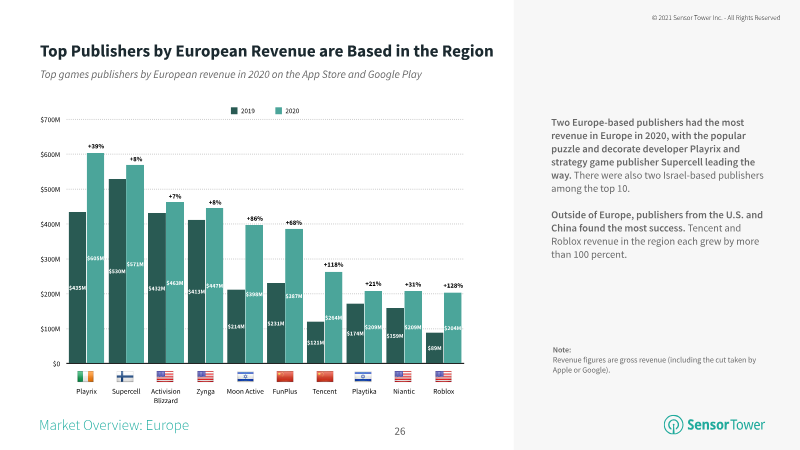Screen dimensions: 800x450
Task: Click the dark green 2019 legend swatch
Action: click(234, 111)
